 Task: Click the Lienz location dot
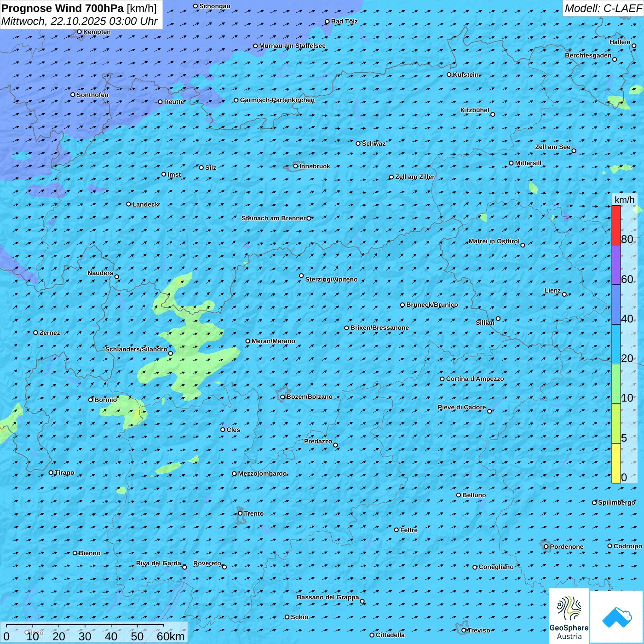[x=564, y=294]
